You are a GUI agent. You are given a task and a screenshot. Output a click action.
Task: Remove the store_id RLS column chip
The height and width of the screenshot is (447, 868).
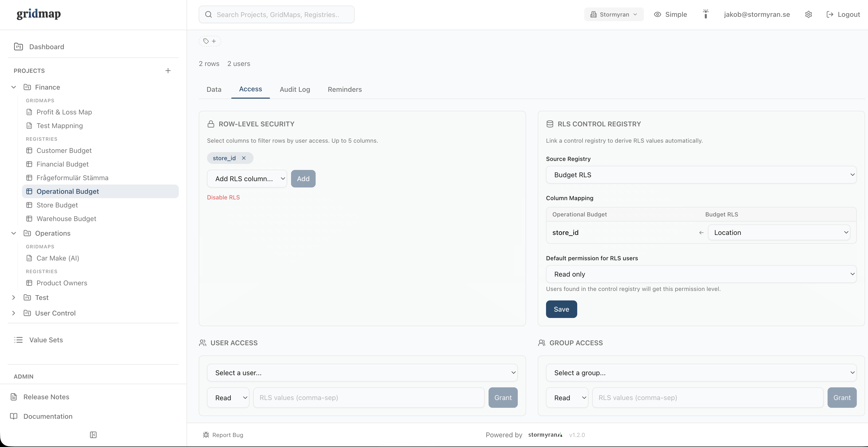244,158
